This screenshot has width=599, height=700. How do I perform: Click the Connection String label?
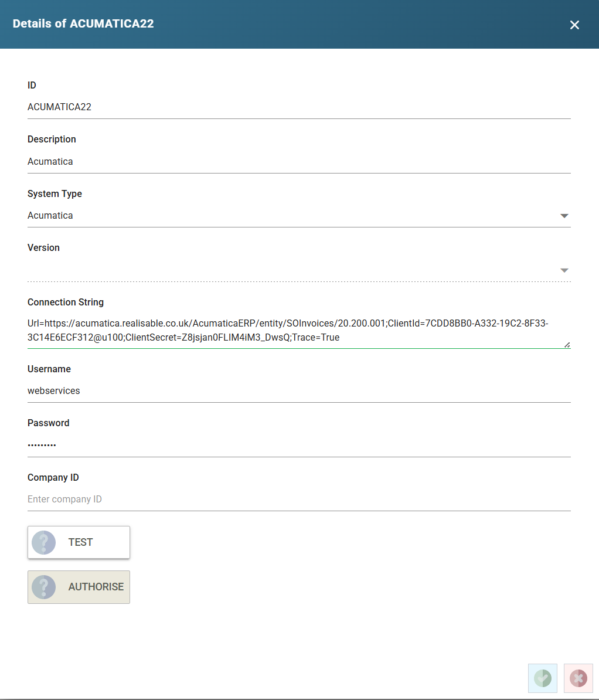(66, 303)
